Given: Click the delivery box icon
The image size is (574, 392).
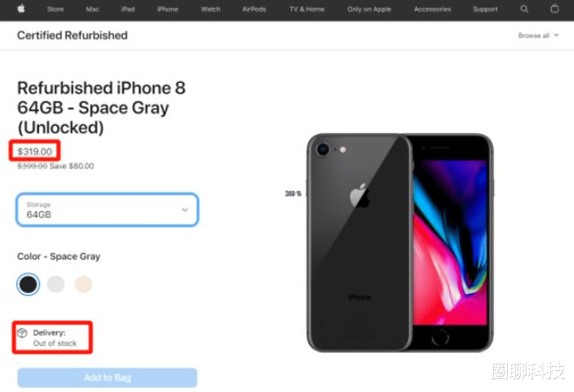Looking at the screenshot, I should [x=22, y=333].
